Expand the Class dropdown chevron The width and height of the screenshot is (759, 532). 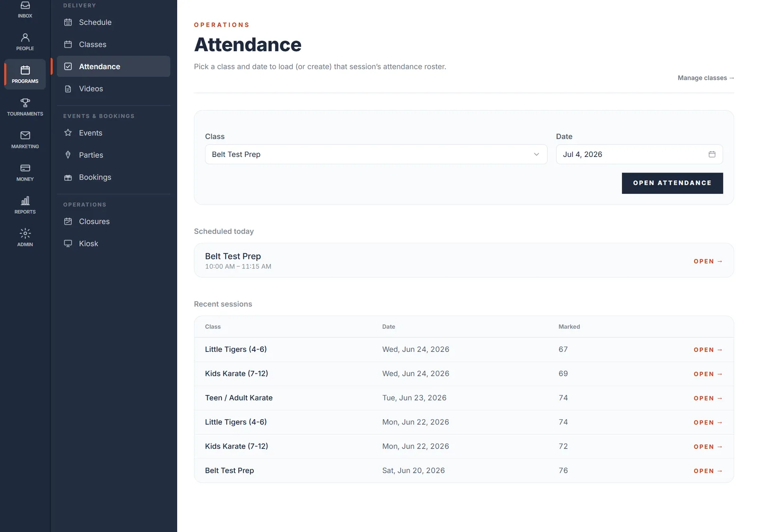click(537, 155)
